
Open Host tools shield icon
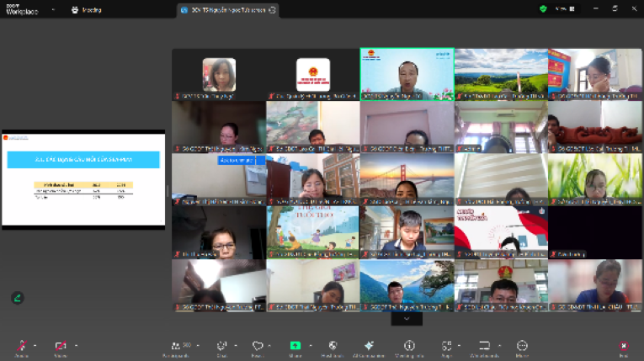pos(333,346)
